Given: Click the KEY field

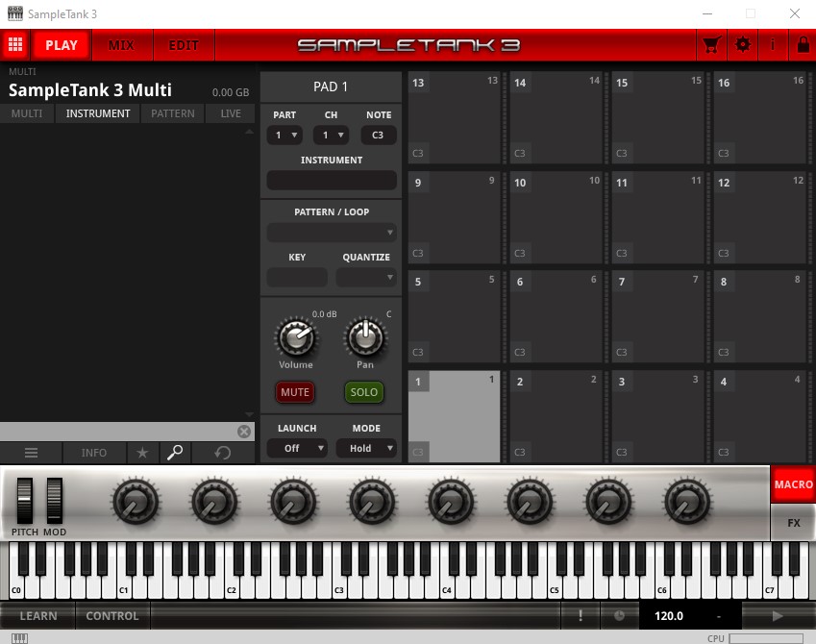Looking at the screenshot, I should point(297,278).
